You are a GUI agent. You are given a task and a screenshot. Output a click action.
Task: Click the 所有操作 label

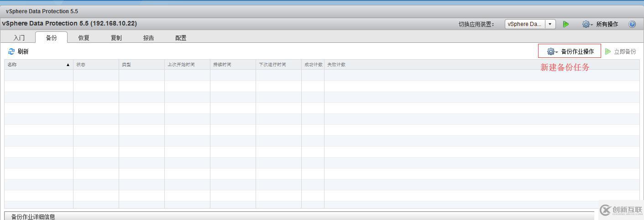tap(607, 24)
